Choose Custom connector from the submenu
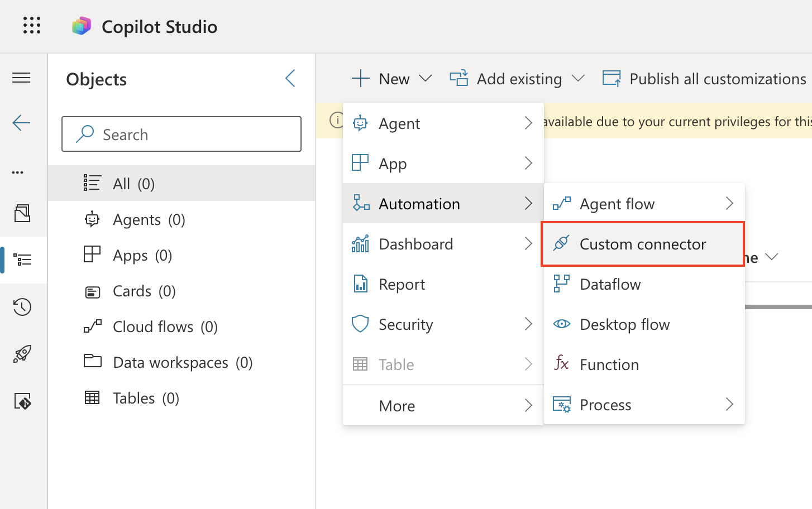This screenshot has height=509, width=812. point(644,244)
